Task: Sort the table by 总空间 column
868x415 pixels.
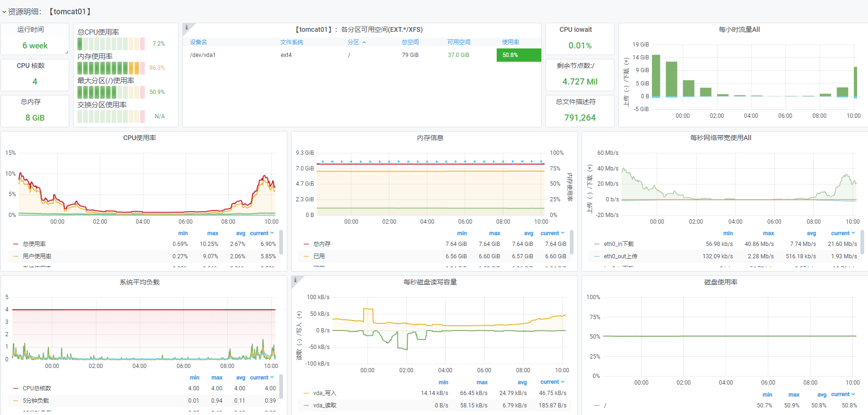Action: click(x=410, y=42)
